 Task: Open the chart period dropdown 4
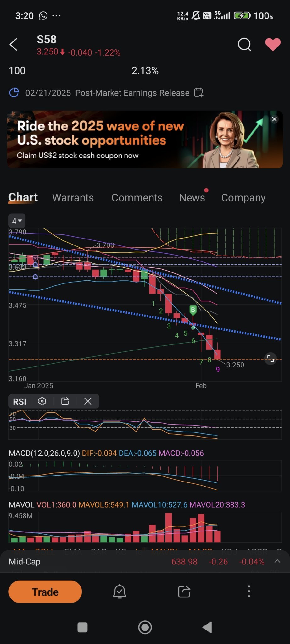click(17, 221)
